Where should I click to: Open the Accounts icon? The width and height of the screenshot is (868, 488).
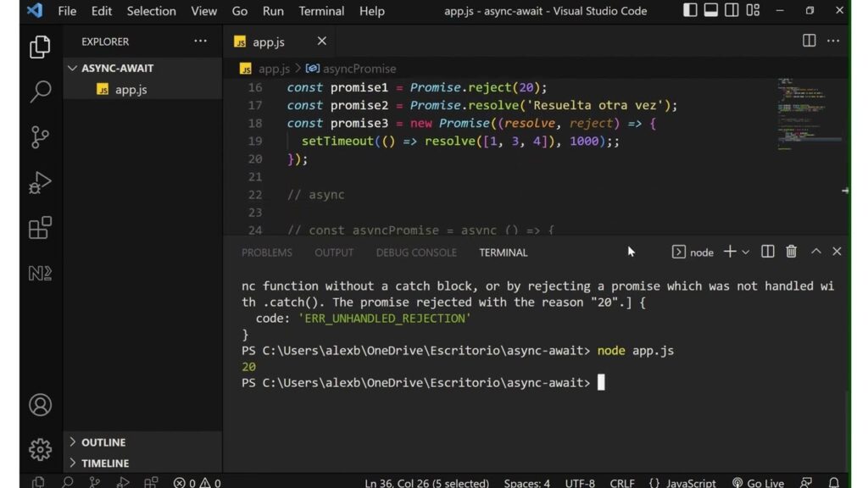pos(40,405)
